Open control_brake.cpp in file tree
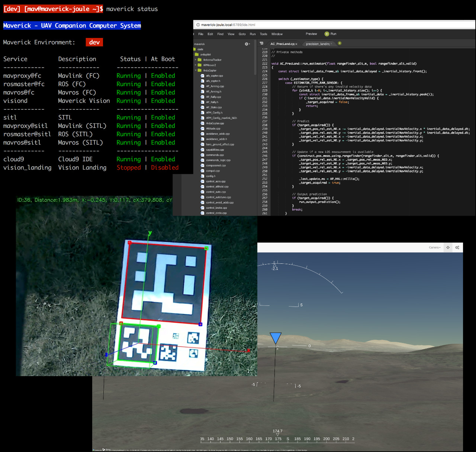 click(x=216, y=208)
